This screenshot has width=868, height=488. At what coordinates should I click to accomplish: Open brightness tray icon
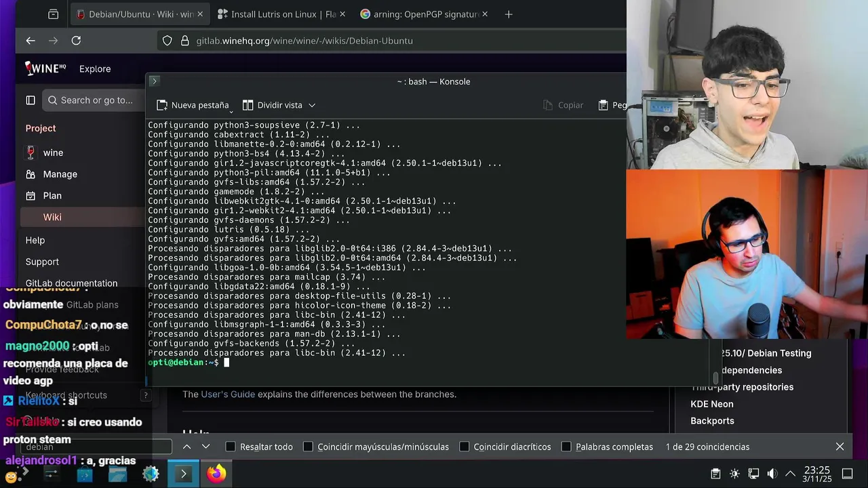click(x=734, y=474)
